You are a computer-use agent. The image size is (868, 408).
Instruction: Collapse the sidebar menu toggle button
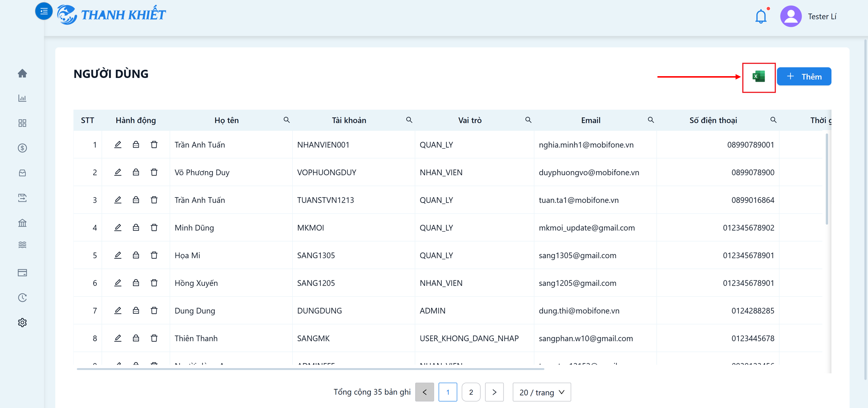(x=44, y=11)
